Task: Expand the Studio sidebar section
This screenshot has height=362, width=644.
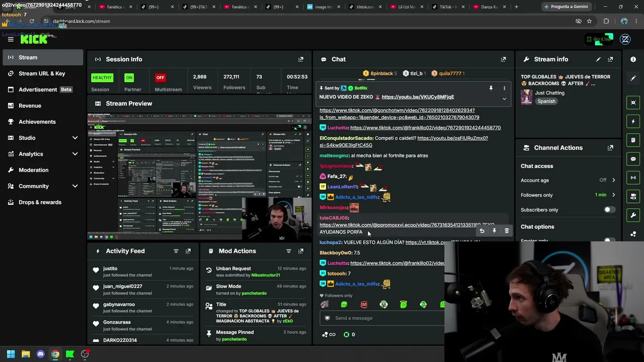Action: tap(42, 138)
